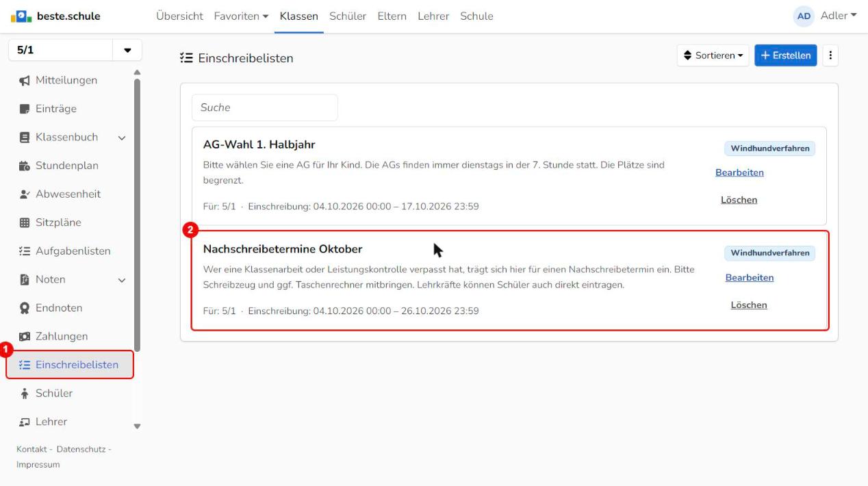Click the Endnoten award icon
Image resolution: width=868 pixels, height=486 pixels.
[25, 308]
